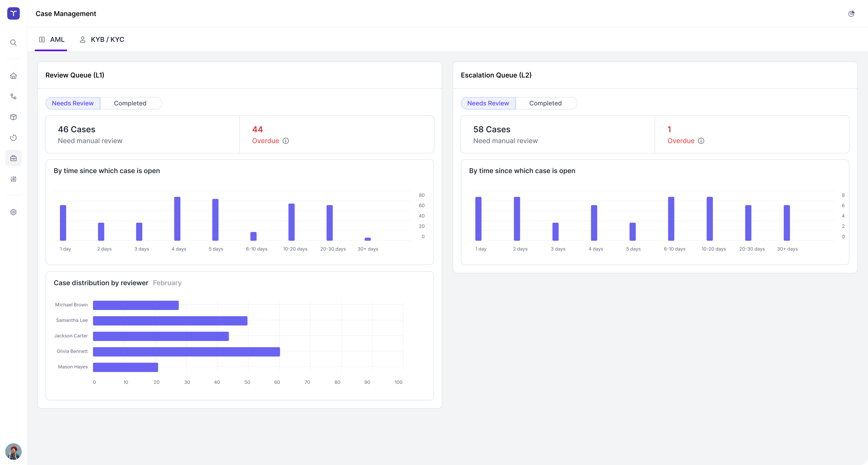This screenshot has width=868, height=465.
Task: Click the February month label
Action: tap(167, 283)
